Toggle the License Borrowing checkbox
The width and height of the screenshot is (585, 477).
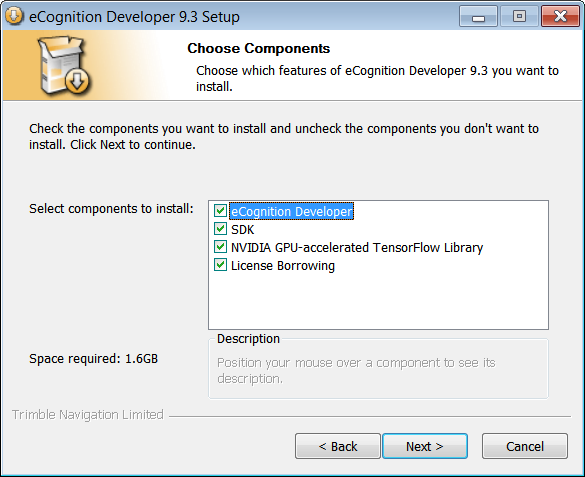point(220,265)
